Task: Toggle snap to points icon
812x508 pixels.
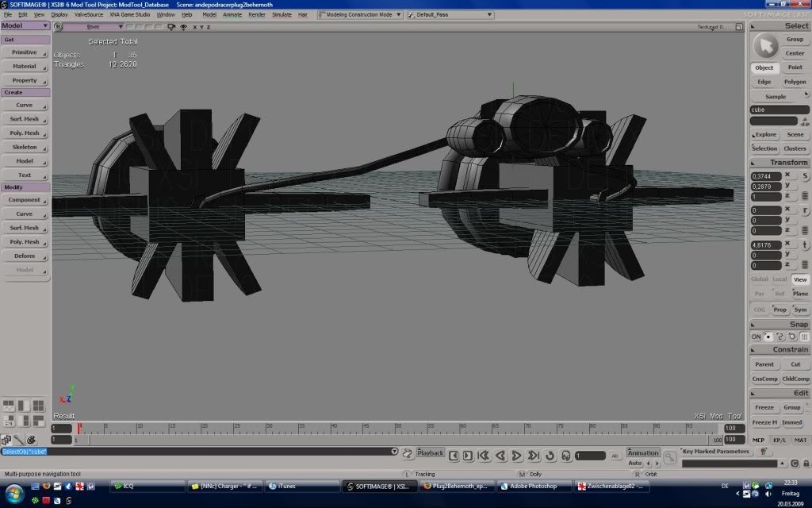Action: (768, 337)
